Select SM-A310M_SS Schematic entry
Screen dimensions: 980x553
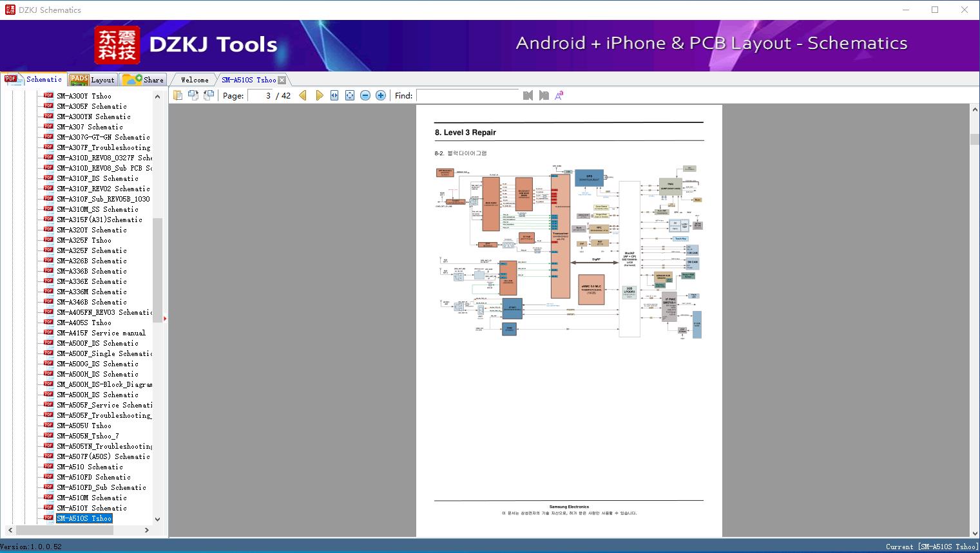[x=97, y=209]
